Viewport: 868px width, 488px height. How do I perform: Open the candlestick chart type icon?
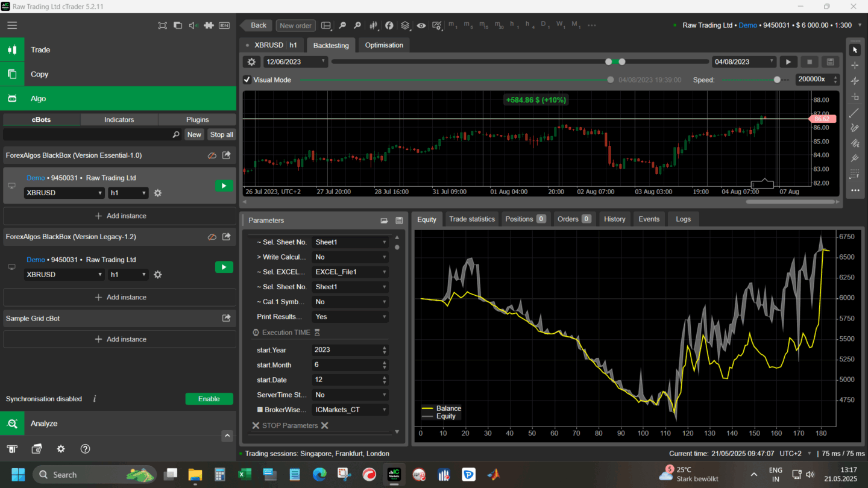tap(374, 25)
